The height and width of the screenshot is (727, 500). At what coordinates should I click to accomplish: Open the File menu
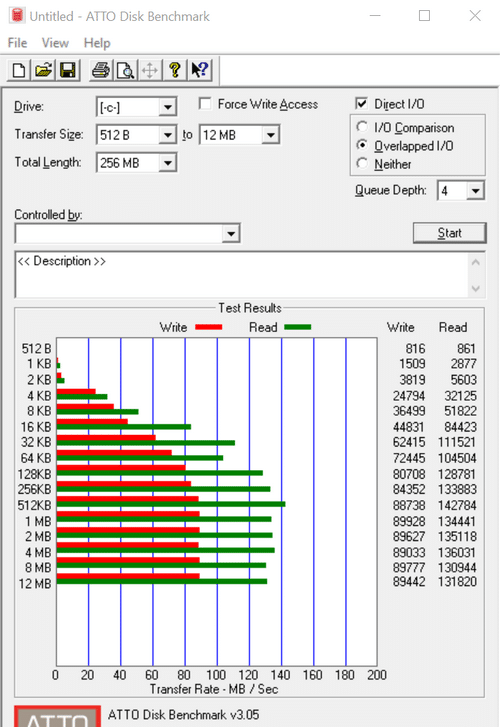click(x=17, y=43)
